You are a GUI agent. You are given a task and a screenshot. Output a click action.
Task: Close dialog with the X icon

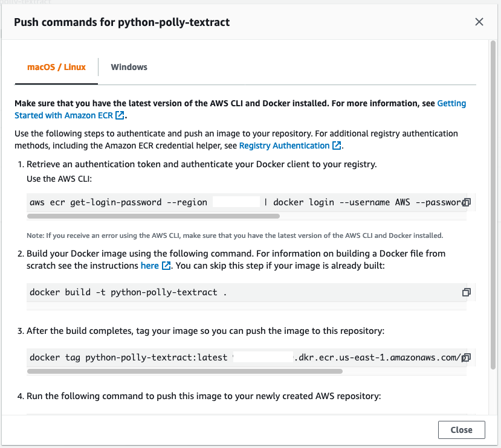[x=479, y=22]
